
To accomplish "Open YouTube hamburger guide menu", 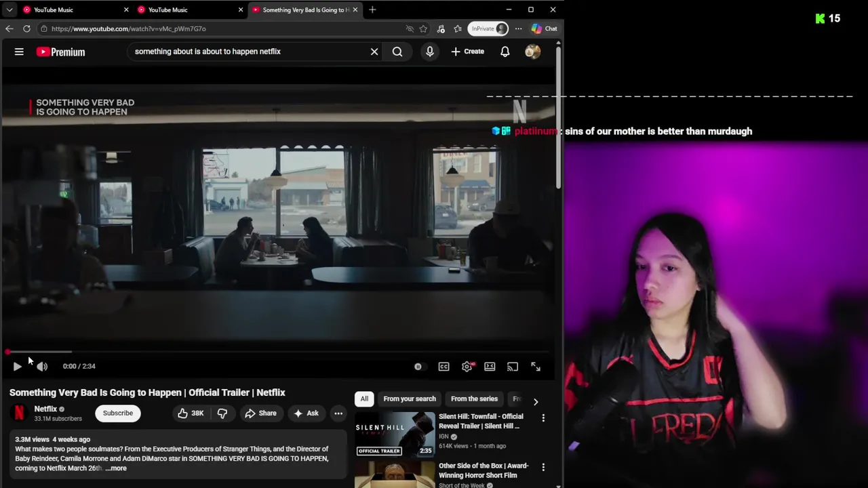I will coord(19,52).
